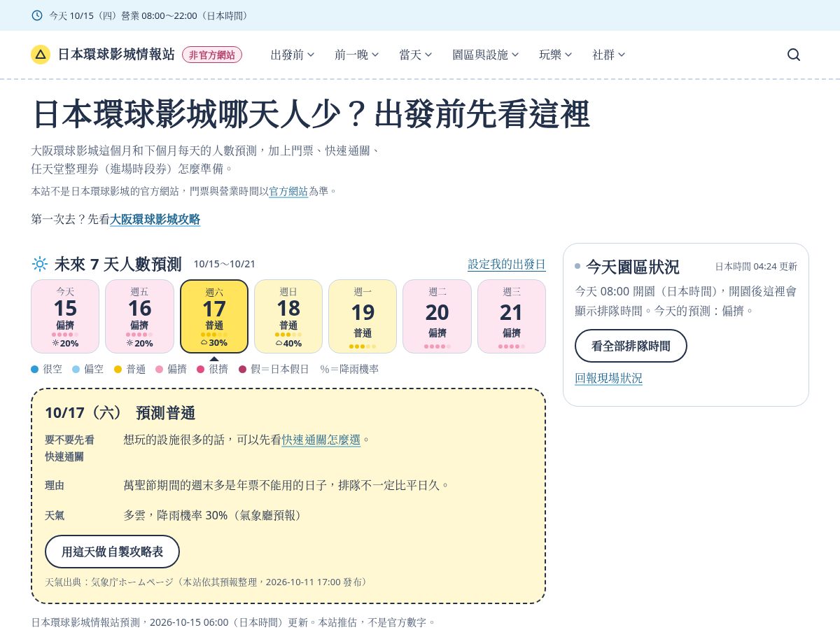This screenshot has width=840, height=630.
Task: Expand the 園區與設施 menu
Action: click(x=486, y=55)
